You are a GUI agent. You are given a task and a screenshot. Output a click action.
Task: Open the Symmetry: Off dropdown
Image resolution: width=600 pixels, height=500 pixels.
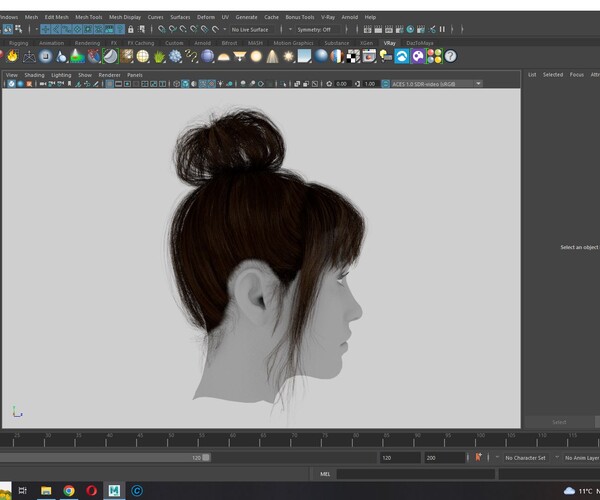pos(318,29)
